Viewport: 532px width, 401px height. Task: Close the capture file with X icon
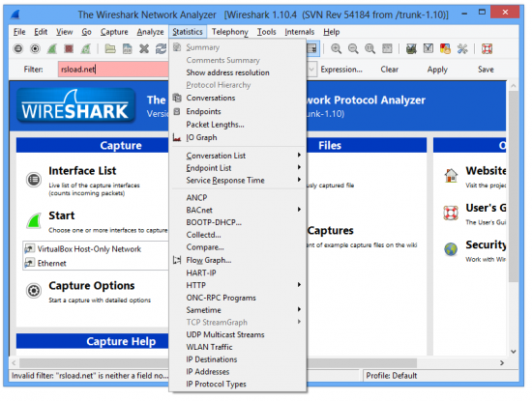pos(144,49)
